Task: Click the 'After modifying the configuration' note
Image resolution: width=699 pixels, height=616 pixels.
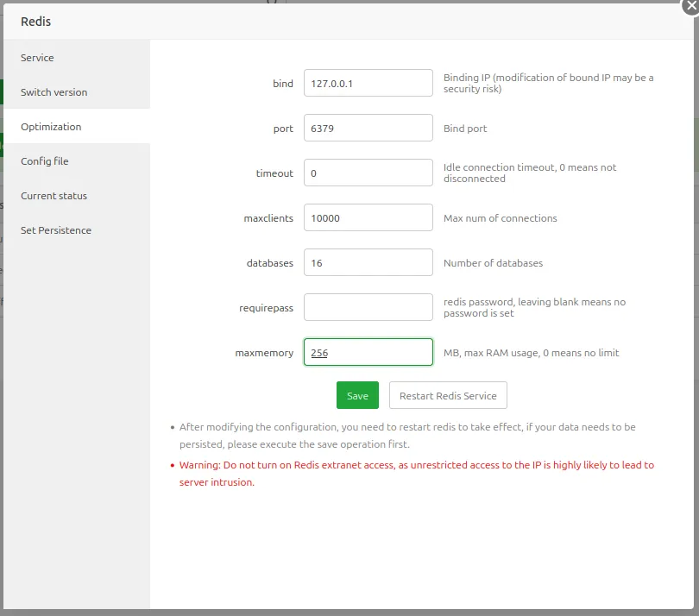Action: click(407, 436)
